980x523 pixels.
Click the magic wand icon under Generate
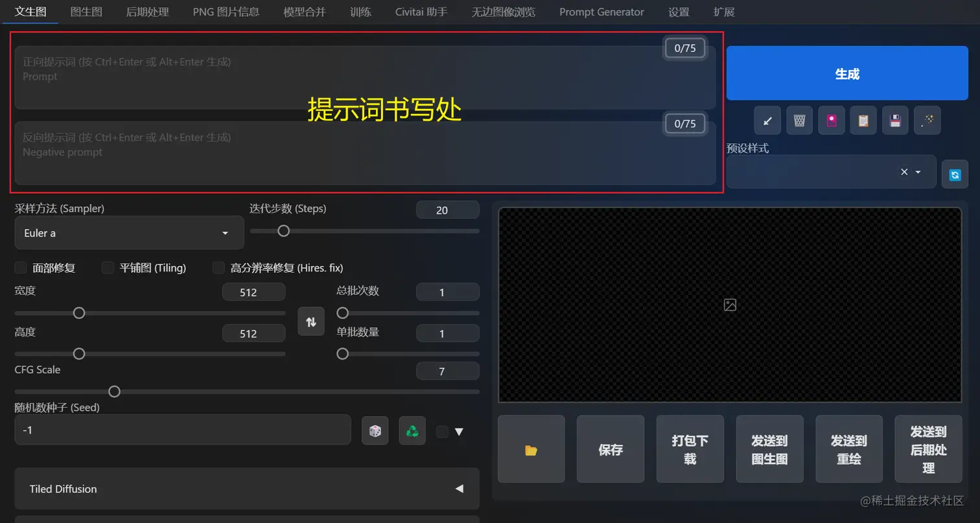click(927, 121)
